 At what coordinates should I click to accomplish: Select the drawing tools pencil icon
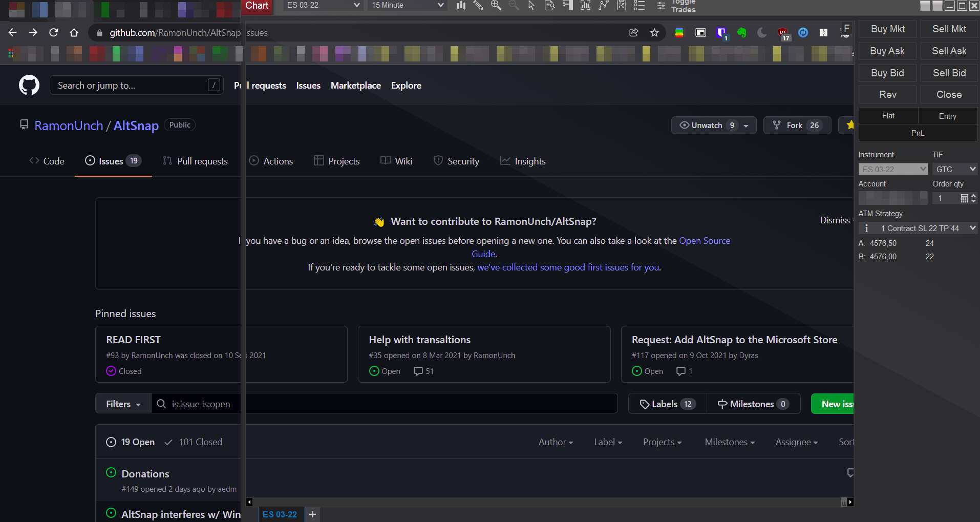[x=478, y=6]
